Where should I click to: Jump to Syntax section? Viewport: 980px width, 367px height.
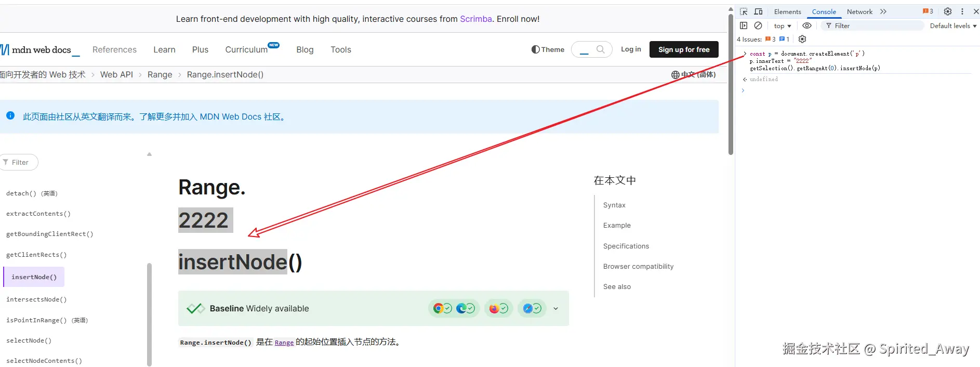click(x=614, y=205)
